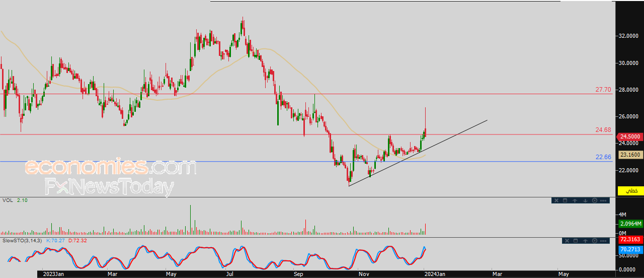The height and width of the screenshot is (278, 644).
Task: Close the VOL volume indicator panel
Action: coord(556,200)
